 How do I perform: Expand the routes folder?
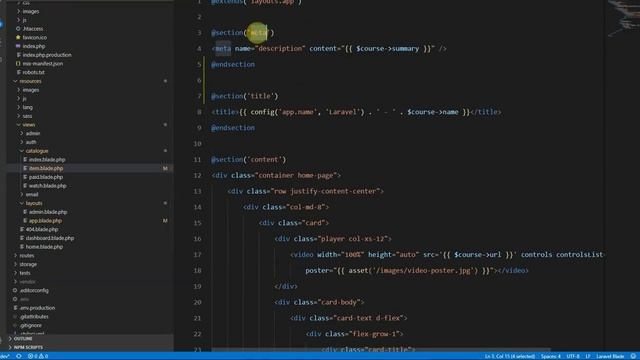27,256
